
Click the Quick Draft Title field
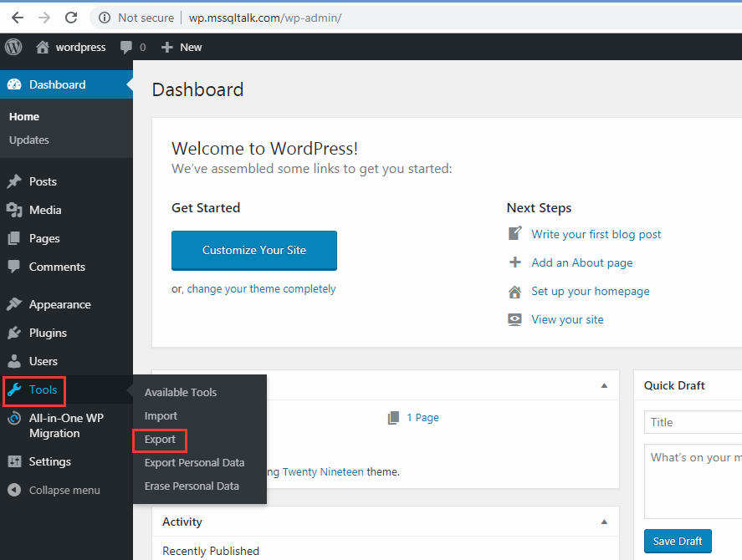click(x=693, y=422)
